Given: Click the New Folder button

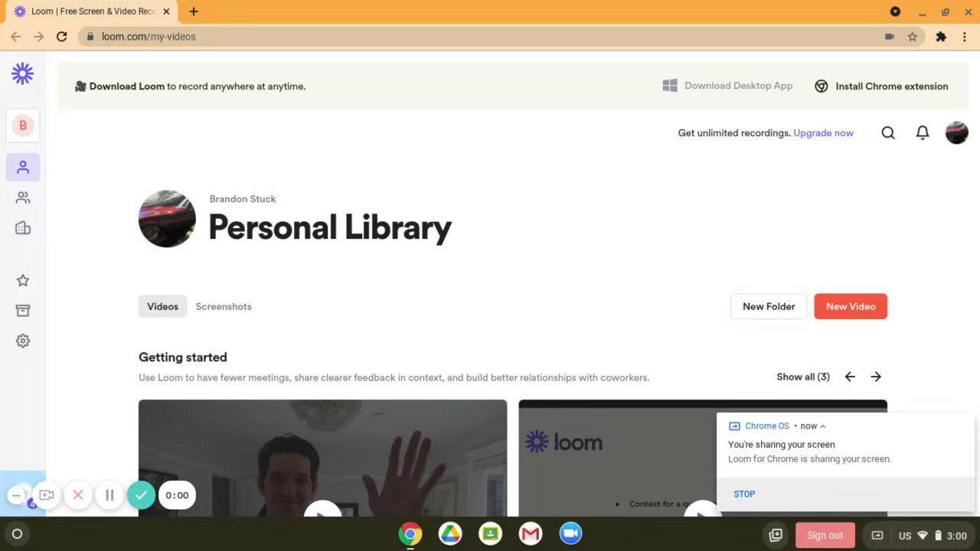Looking at the screenshot, I should pyautogui.click(x=769, y=306).
